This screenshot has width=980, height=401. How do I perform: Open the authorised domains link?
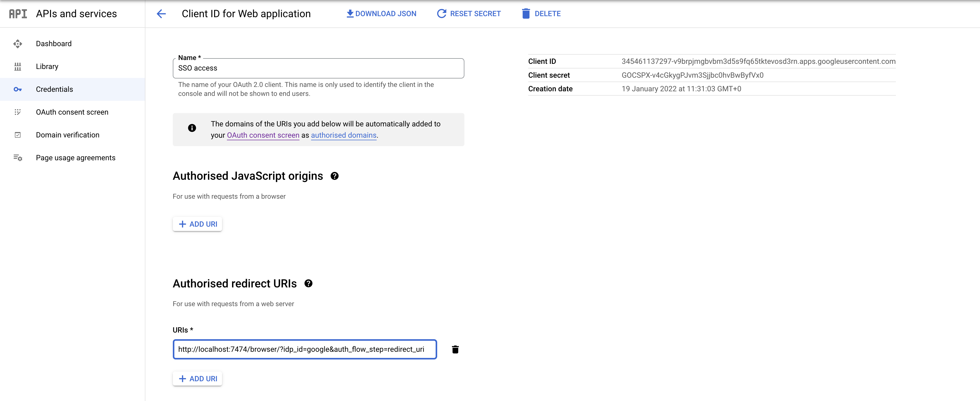click(x=343, y=135)
